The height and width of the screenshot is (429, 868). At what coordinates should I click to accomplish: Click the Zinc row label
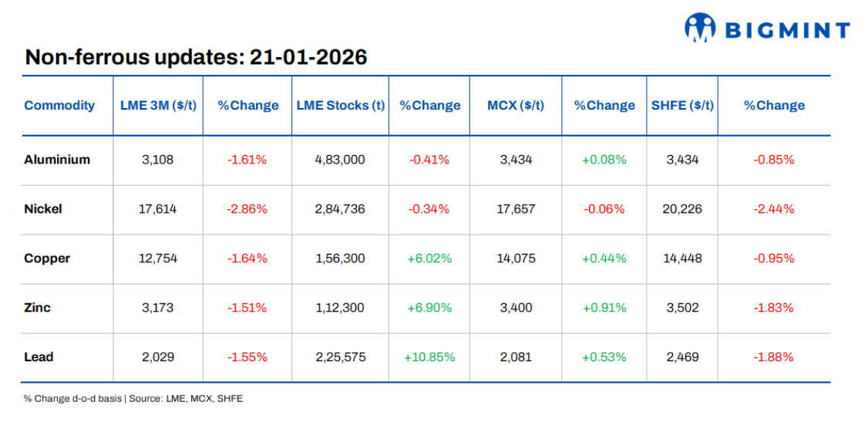coord(38,308)
